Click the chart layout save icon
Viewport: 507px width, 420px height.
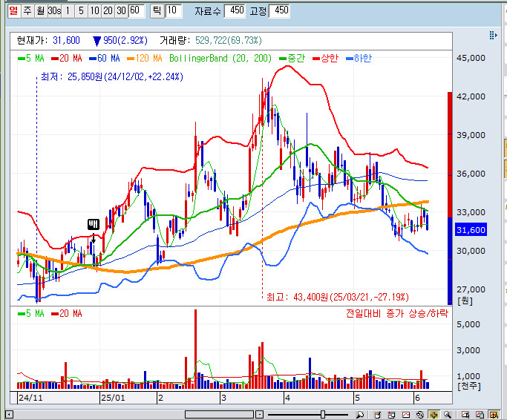tap(391, 415)
